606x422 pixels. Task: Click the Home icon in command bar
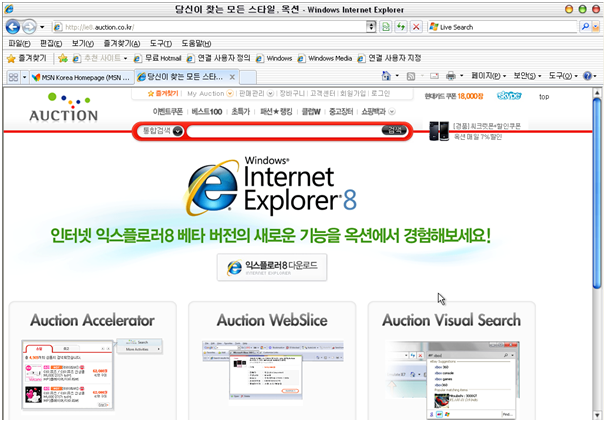[x=386, y=76]
